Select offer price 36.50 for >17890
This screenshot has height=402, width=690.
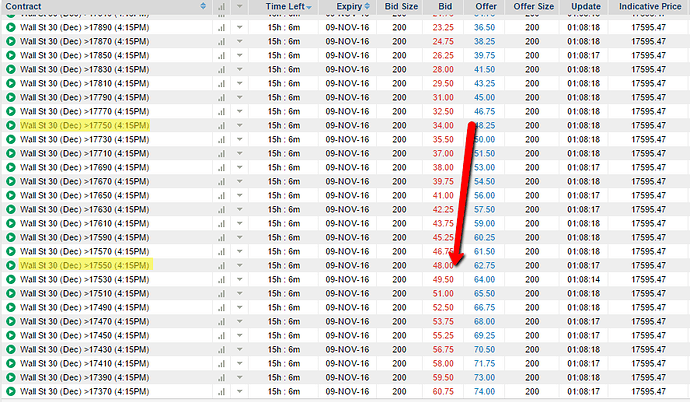[x=484, y=27]
